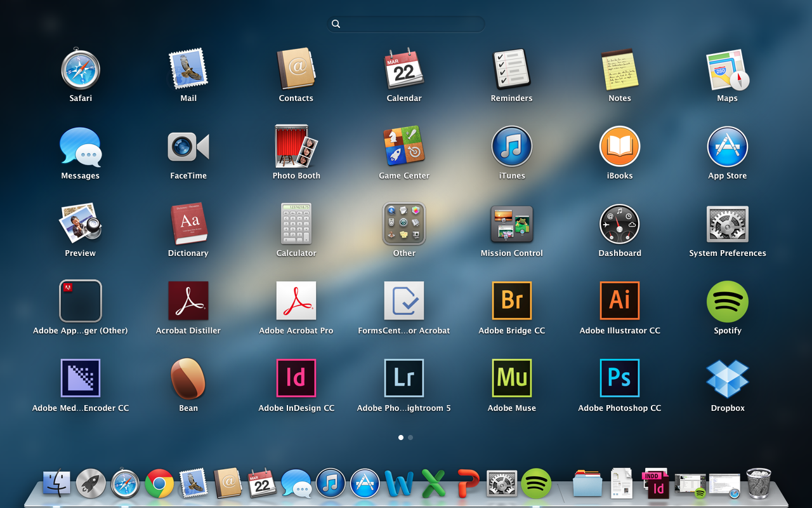Open App Store from the Launchpad grid
Viewport: 812px width, 508px height.
click(x=728, y=147)
